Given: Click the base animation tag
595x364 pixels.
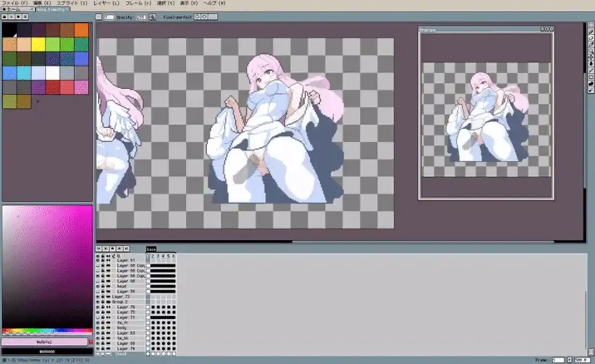Looking at the screenshot, I should coord(151,250).
